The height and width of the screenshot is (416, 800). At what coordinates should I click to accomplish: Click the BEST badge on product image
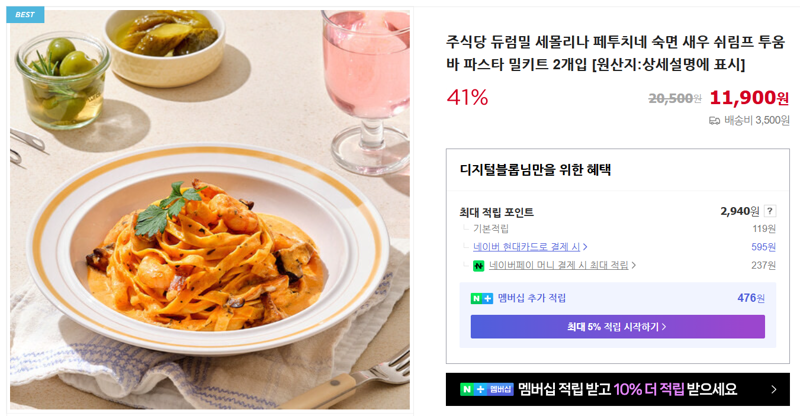[x=25, y=14]
